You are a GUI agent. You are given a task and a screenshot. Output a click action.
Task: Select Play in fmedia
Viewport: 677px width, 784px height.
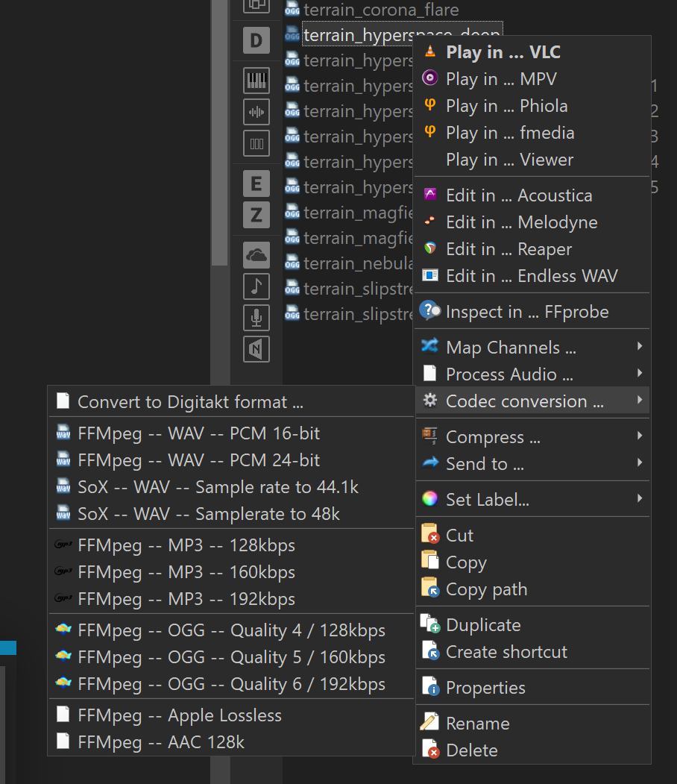(x=532, y=133)
